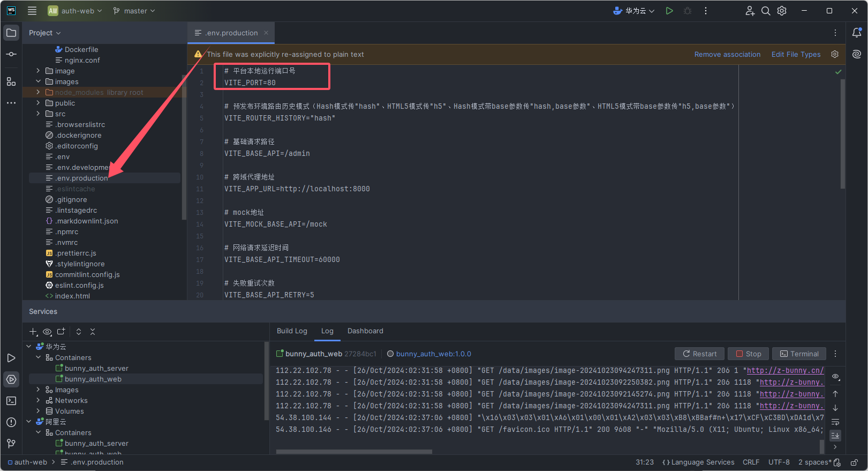Open container Terminal button
Image resolution: width=868 pixels, height=471 pixels.
pyautogui.click(x=799, y=354)
